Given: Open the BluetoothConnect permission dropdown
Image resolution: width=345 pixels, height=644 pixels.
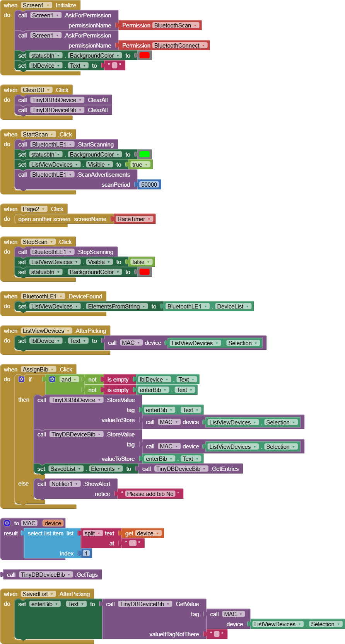Looking at the screenshot, I should point(204,46).
